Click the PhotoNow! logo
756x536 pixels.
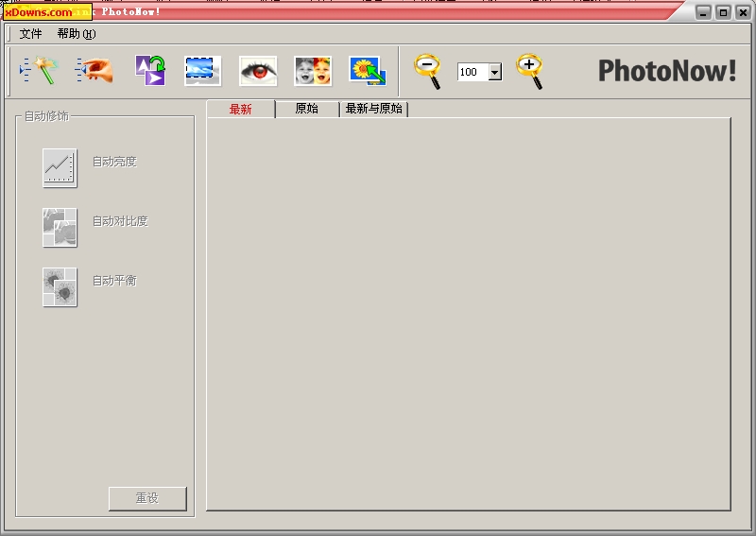click(x=667, y=71)
